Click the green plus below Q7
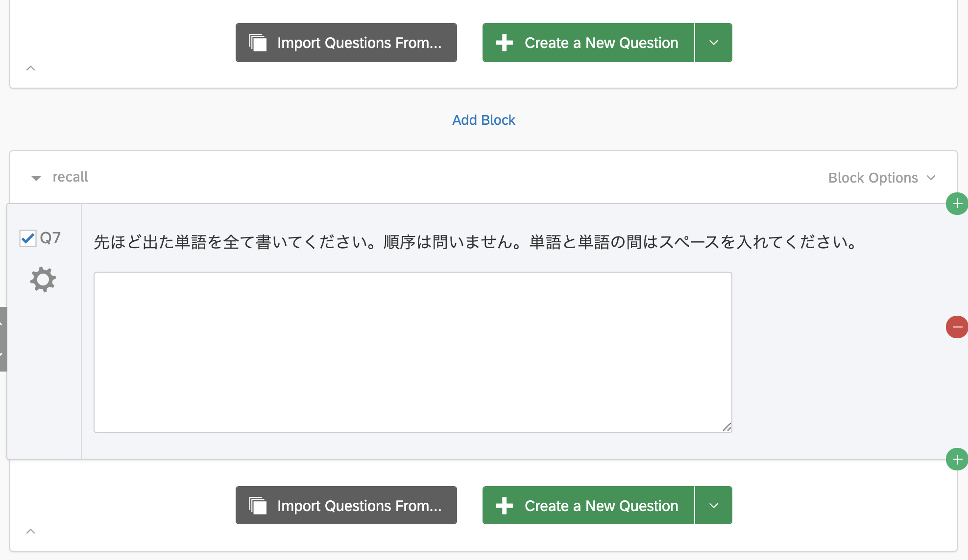The height and width of the screenshot is (560, 968). (957, 459)
